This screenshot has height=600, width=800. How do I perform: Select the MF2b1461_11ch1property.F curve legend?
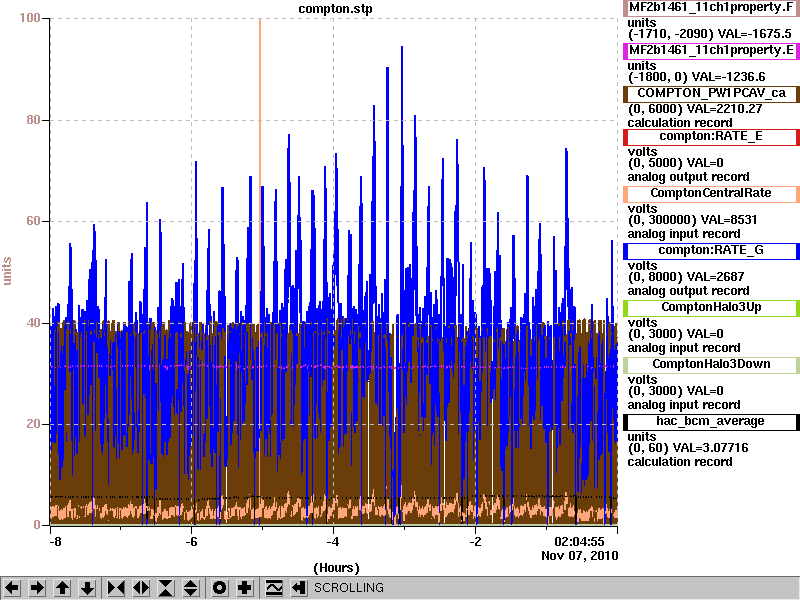(x=711, y=8)
